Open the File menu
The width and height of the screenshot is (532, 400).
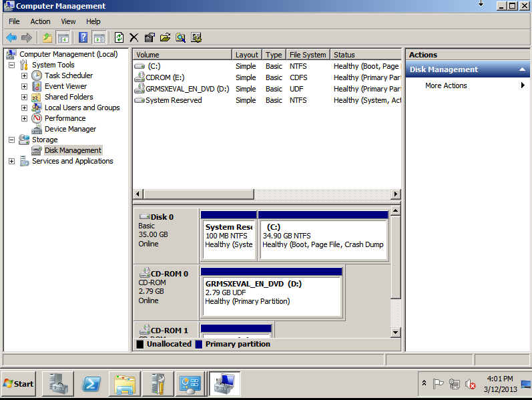point(14,21)
